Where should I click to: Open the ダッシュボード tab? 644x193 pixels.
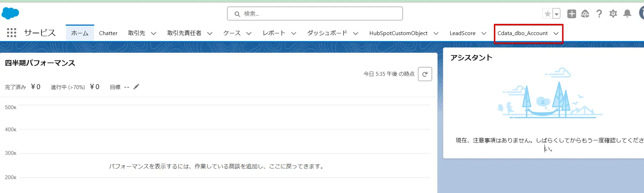(x=327, y=33)
